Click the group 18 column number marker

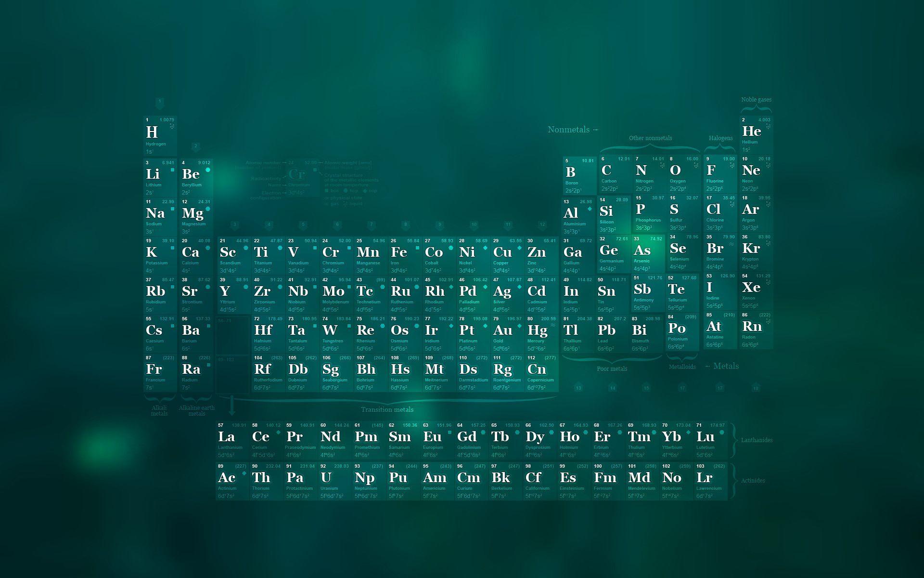click(756, 389)
